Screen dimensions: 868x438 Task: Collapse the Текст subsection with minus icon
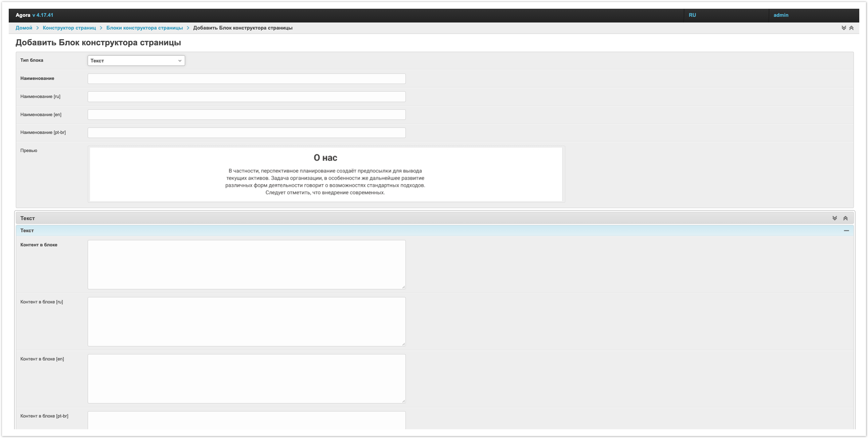[x=846, y=231]
